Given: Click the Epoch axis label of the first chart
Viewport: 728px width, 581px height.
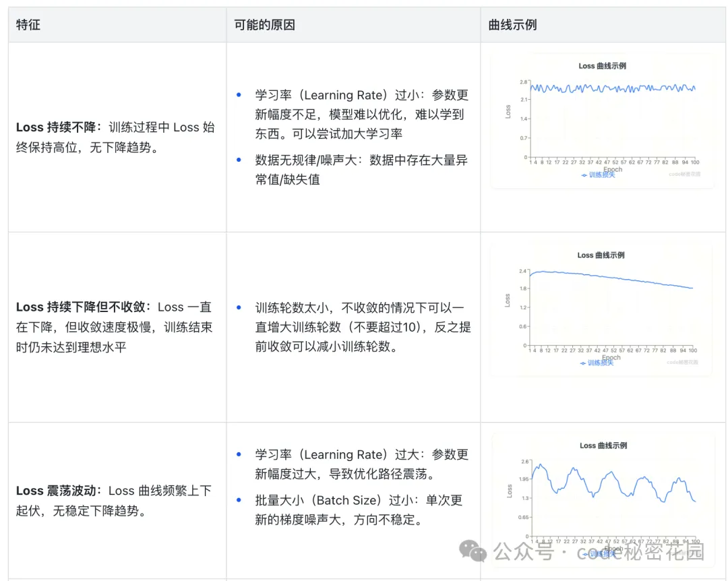Looking at the screenshot, I should click(613, 170).
